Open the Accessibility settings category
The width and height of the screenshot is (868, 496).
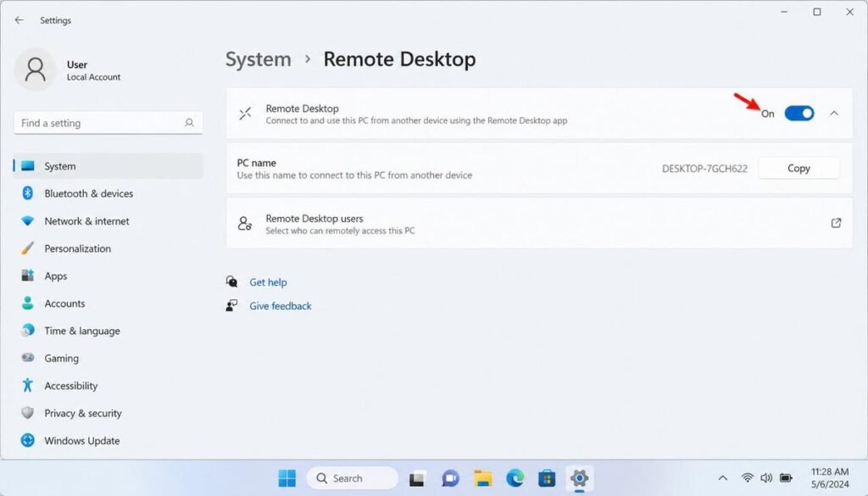point(108,386)
